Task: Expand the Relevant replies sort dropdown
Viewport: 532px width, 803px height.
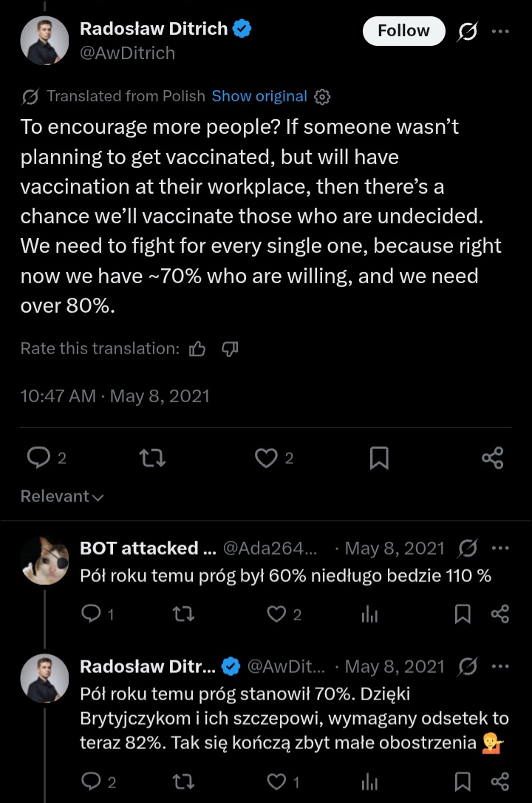Action: [62, 497]
